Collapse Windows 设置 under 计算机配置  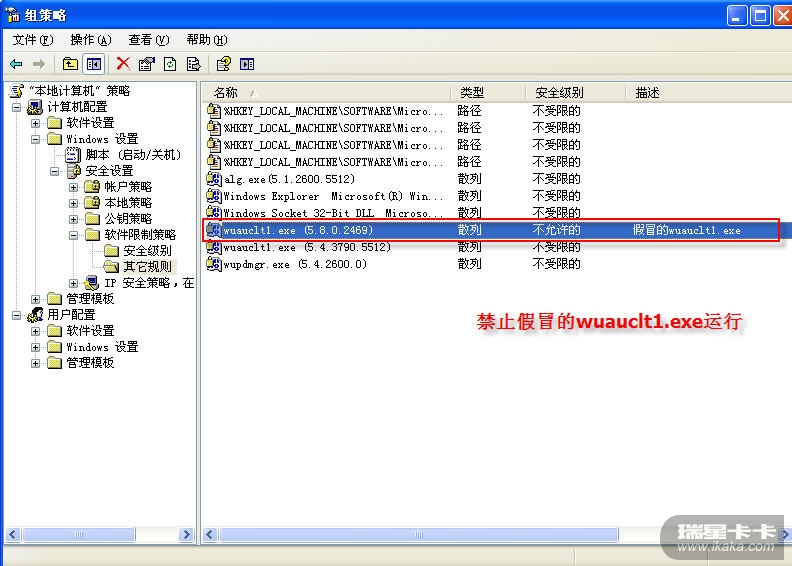pos(35,139)
